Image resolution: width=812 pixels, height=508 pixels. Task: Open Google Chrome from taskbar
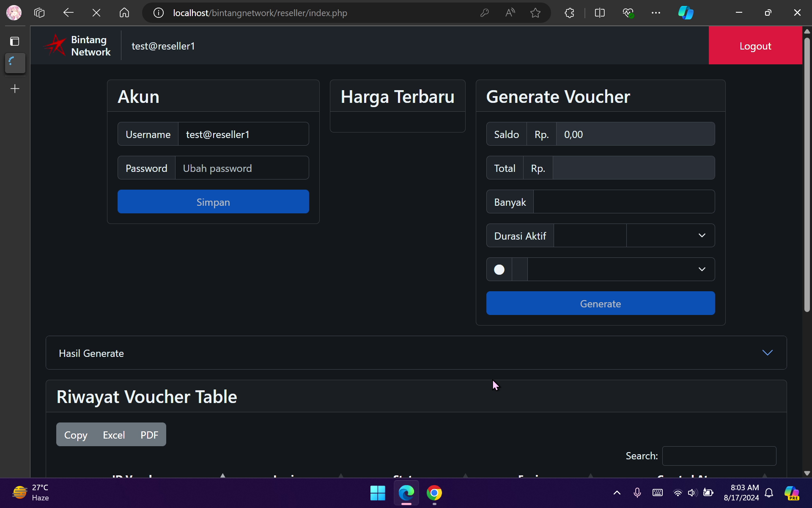[434, 493]
